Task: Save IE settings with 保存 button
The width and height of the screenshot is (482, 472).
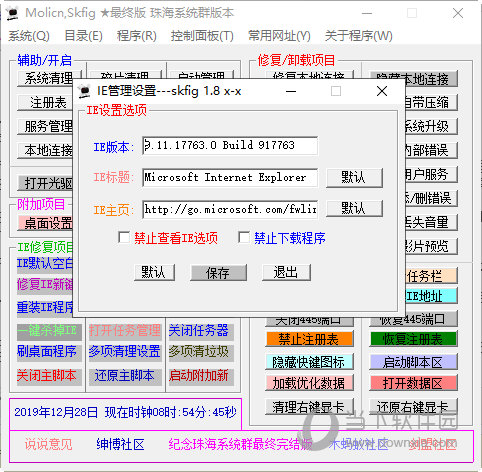Action: click(218, 273)
